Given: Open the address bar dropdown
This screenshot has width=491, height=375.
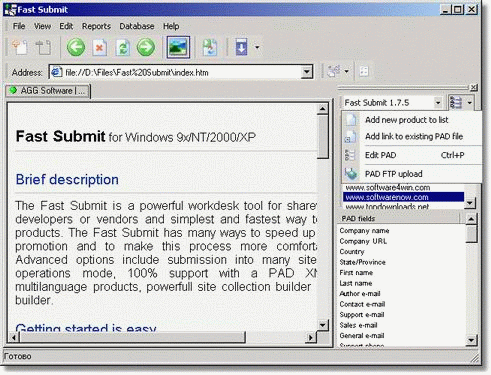Looking at the screenshot, I should [306, 72].
